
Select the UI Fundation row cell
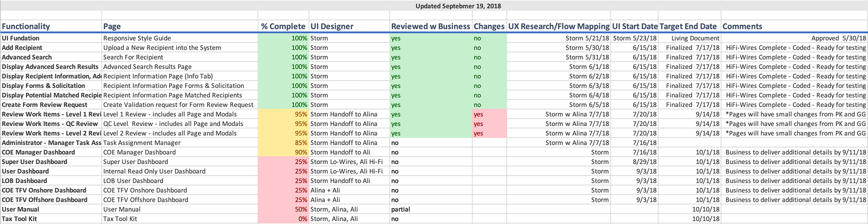click(51, 38)
